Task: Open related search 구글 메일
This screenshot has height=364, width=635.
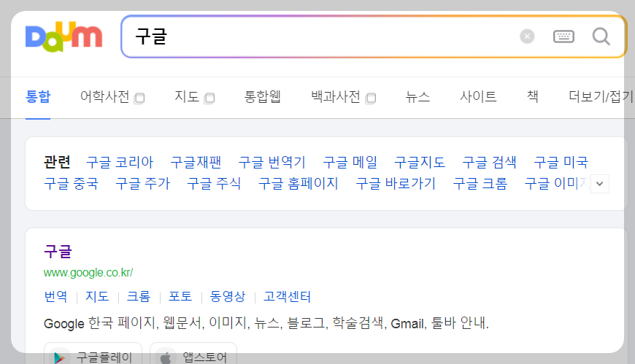Action: pyautogui.click(x=350, y=163)
